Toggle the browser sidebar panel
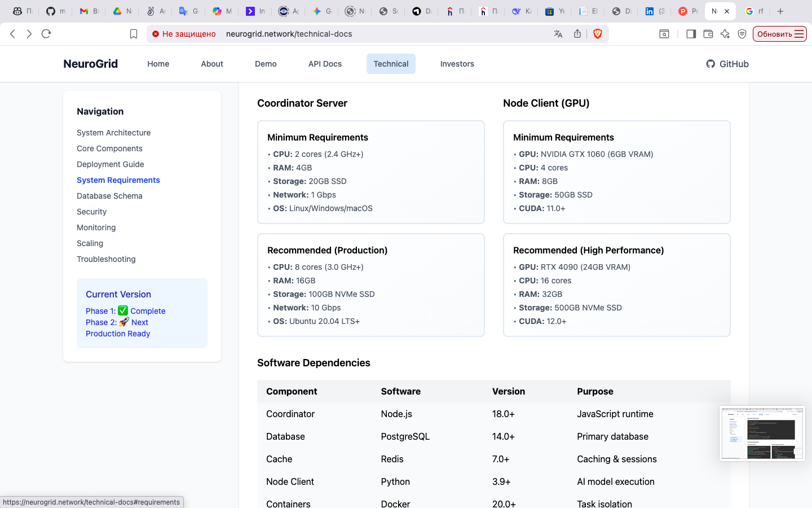812x508 pixels. 691,34
